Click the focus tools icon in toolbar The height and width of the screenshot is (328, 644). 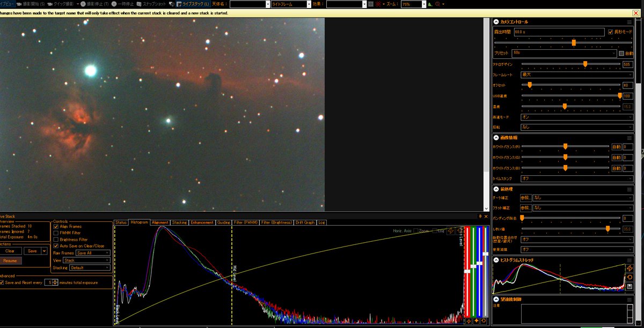tap(438, 4)
